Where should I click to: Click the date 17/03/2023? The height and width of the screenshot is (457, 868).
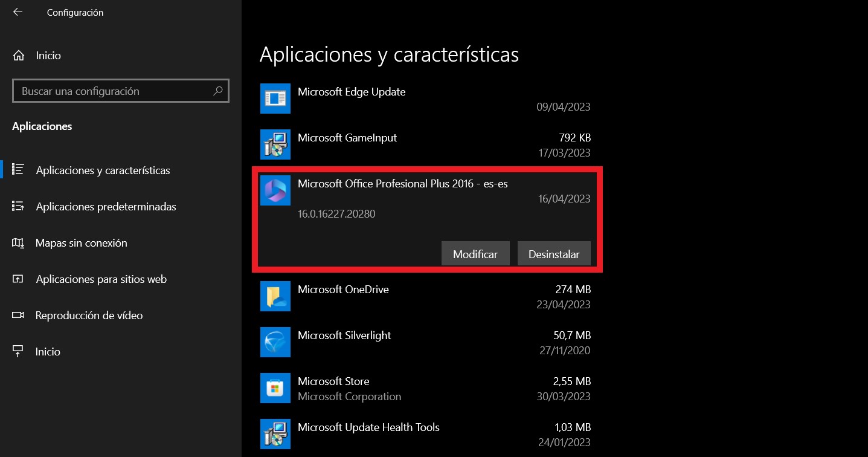[x=564, y=153]
